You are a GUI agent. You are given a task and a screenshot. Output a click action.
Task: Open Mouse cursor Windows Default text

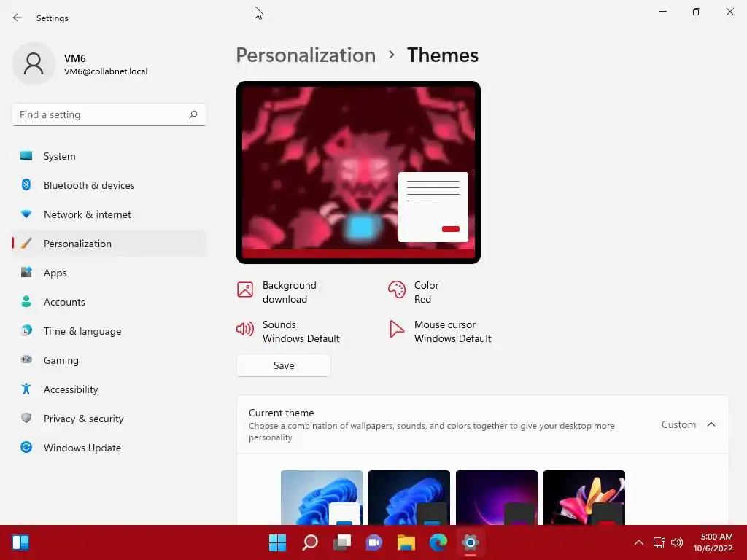coord(452,332)
